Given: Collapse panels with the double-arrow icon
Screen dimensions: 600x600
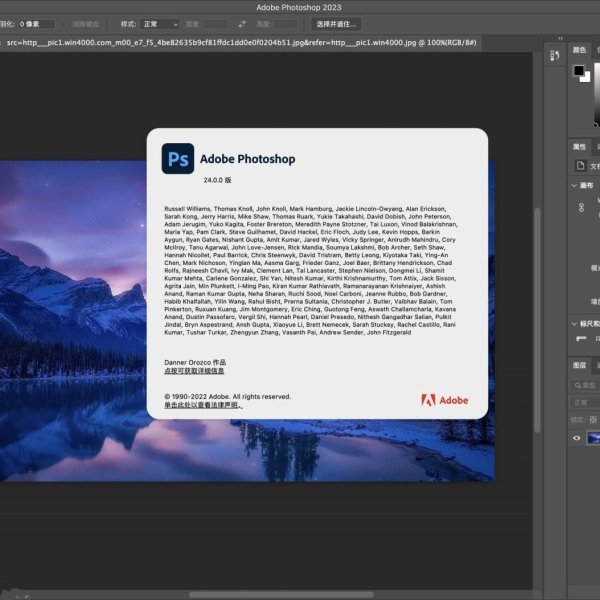Looking at the screenshot, I should coord(560,38).
